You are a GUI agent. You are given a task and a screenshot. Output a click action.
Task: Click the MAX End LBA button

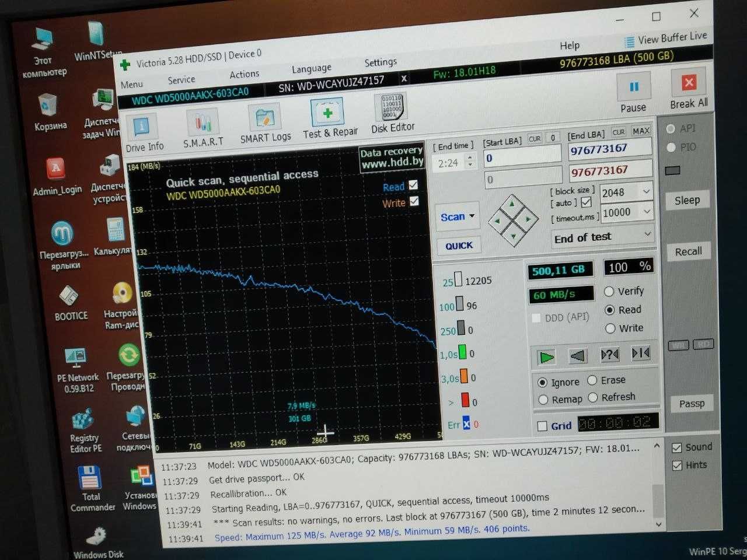(641, 131)
